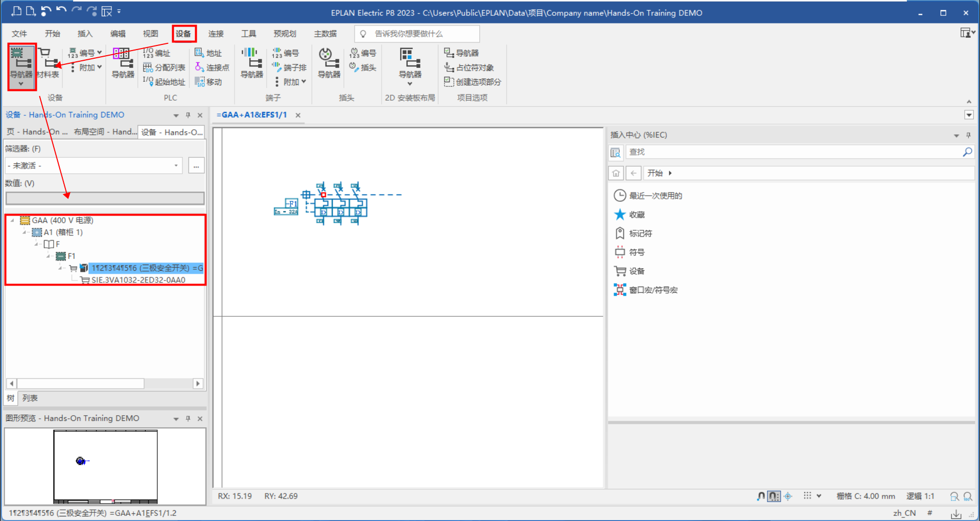Expand 附加 dropdown in 设备 group
980x521 pixels.
(99, 67)
